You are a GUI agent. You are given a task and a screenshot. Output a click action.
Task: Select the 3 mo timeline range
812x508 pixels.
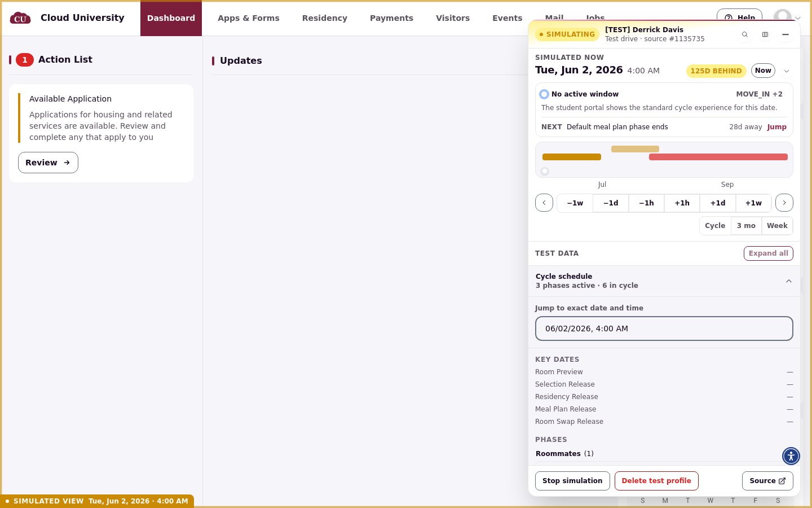746,226
